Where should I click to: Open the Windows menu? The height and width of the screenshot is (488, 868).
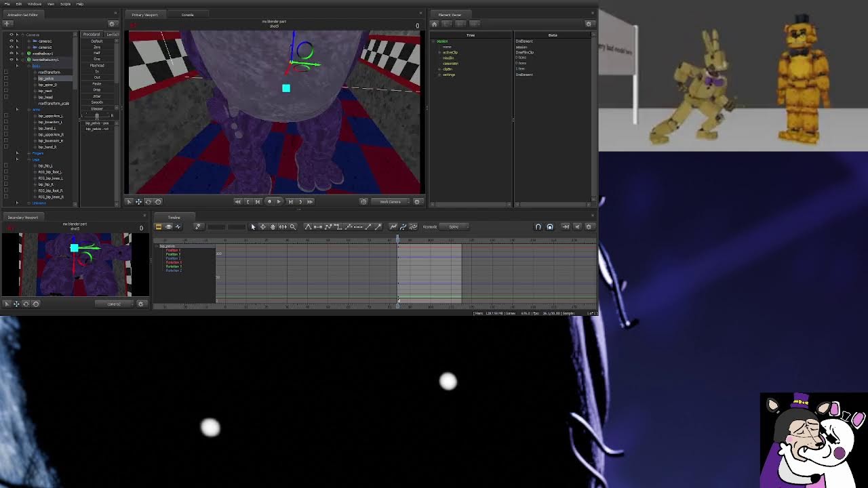click(35, 4)
